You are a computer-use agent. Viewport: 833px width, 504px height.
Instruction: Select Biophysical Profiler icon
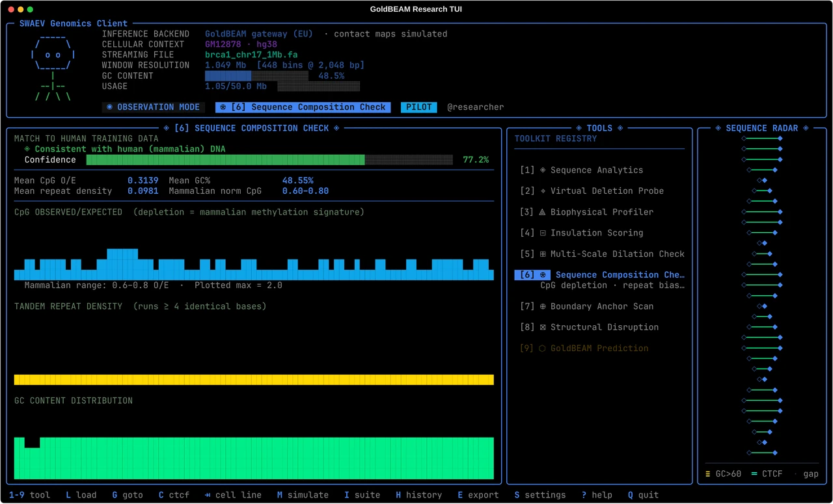click(x=543, y=212)
